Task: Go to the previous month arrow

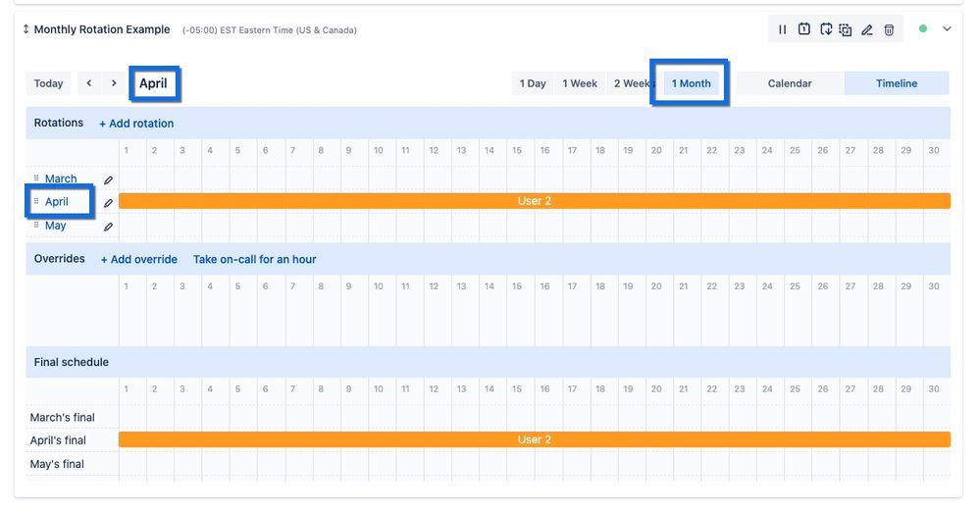Action: coord(88,83)
